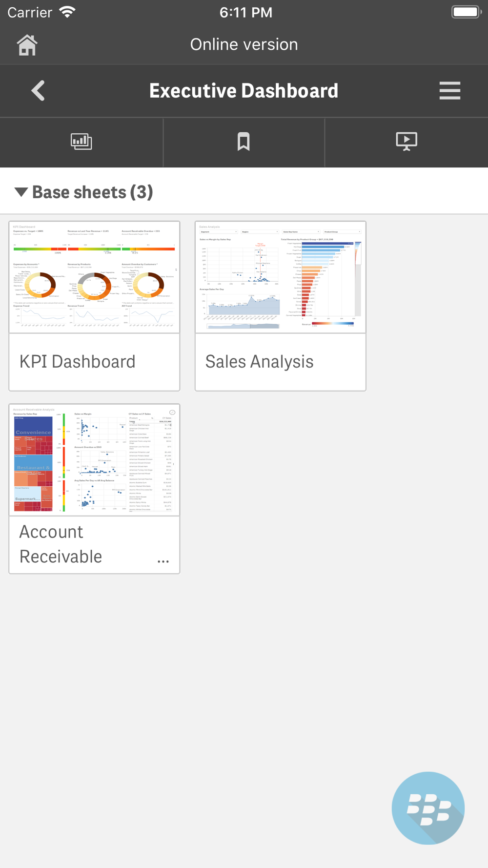Tap the Sales Analysis title label

[260, 362]
